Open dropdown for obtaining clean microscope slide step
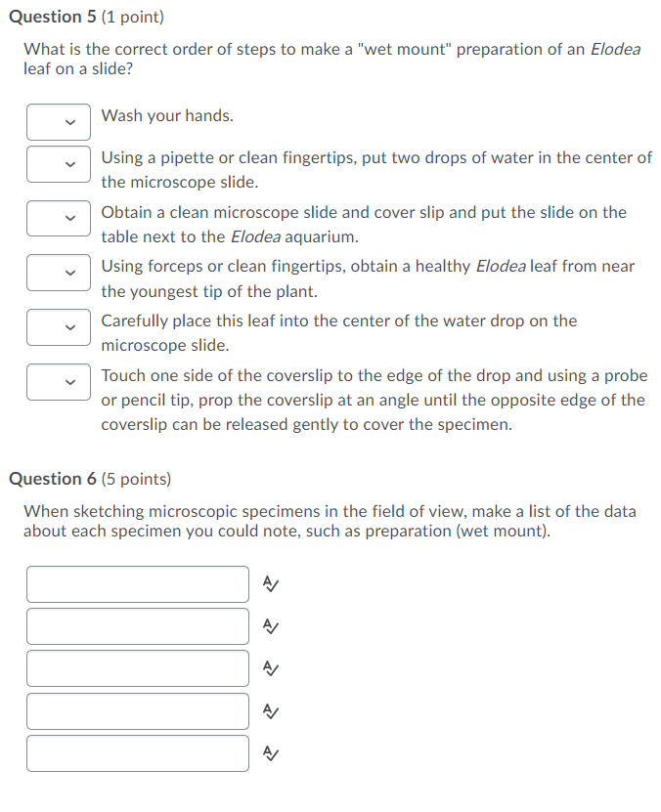 [x=58, y=218]
